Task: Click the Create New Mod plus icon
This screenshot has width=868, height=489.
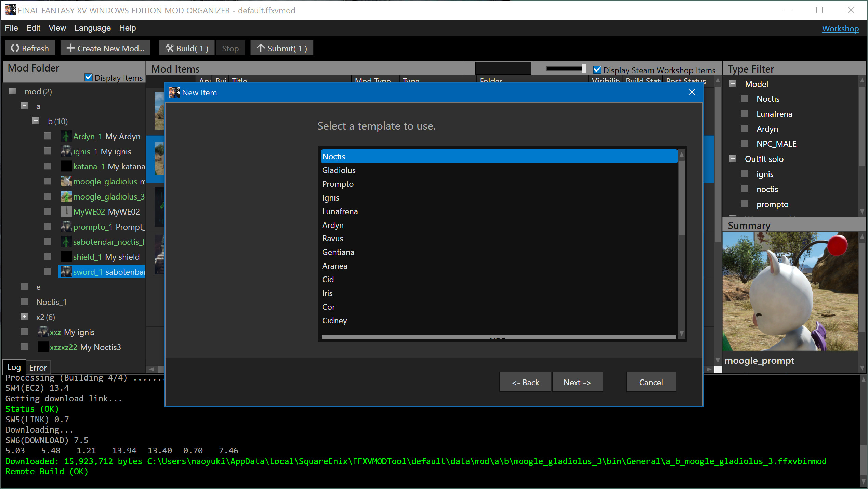Action: point(70,48)
